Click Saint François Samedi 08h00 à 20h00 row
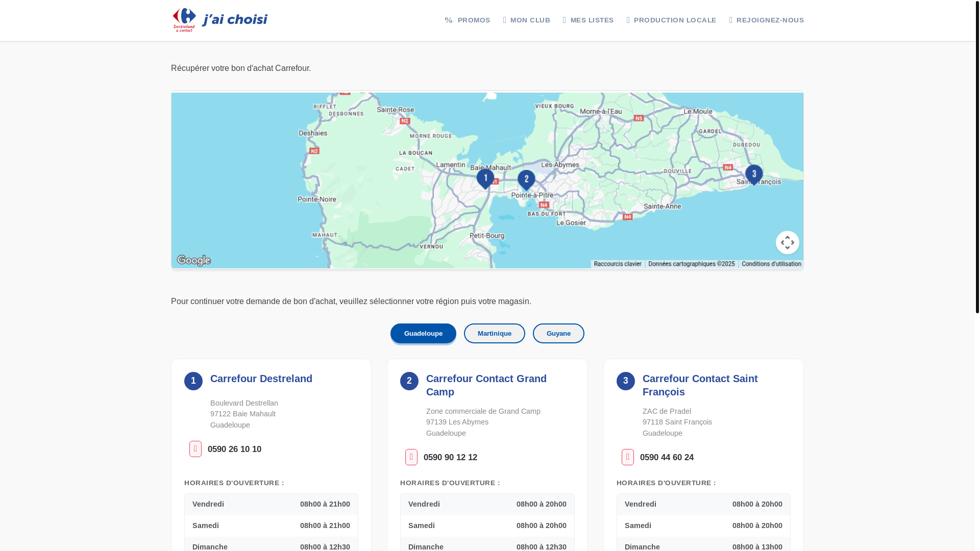The width and height of the screenshot is (980, 551). click(x=703, y=525)
